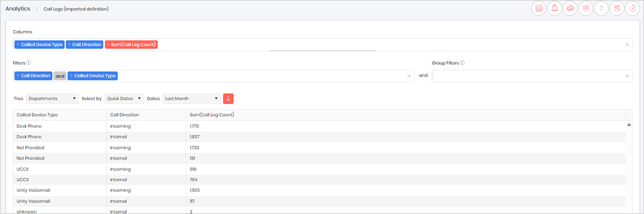
Task: Select Unity Voicemail Incoming row
Action: [x=319, y=190]
